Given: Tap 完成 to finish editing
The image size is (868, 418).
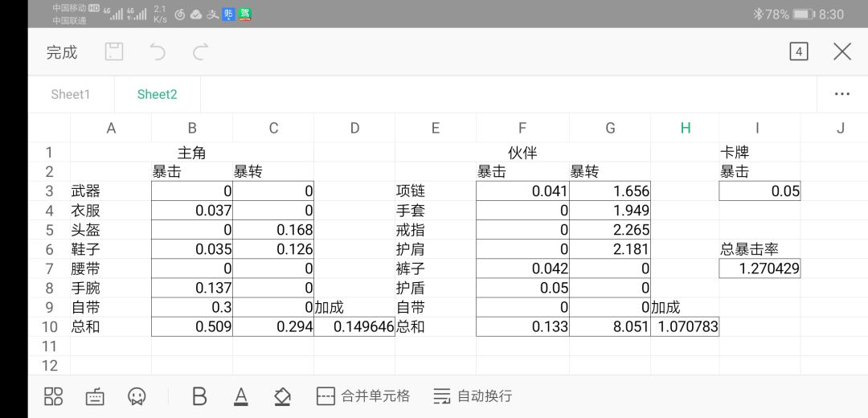Looking at the screenshot, I should click(x=62, y=52).
